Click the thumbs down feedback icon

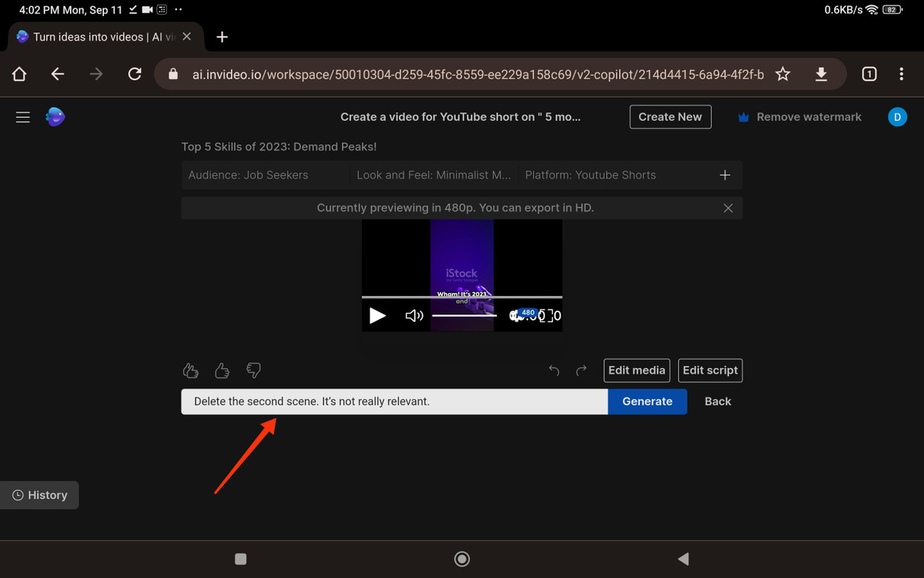[253, 371]
